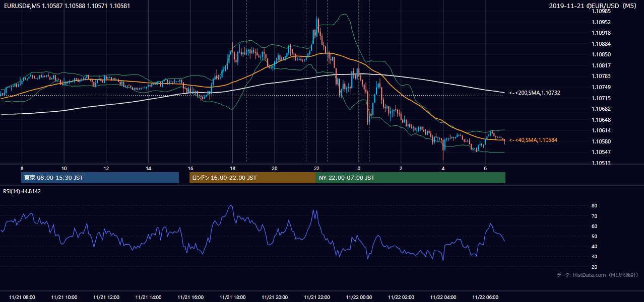Click the bottom timestamp 11/22 04:00
644x302 pixels.
click(x=443, y=297)
